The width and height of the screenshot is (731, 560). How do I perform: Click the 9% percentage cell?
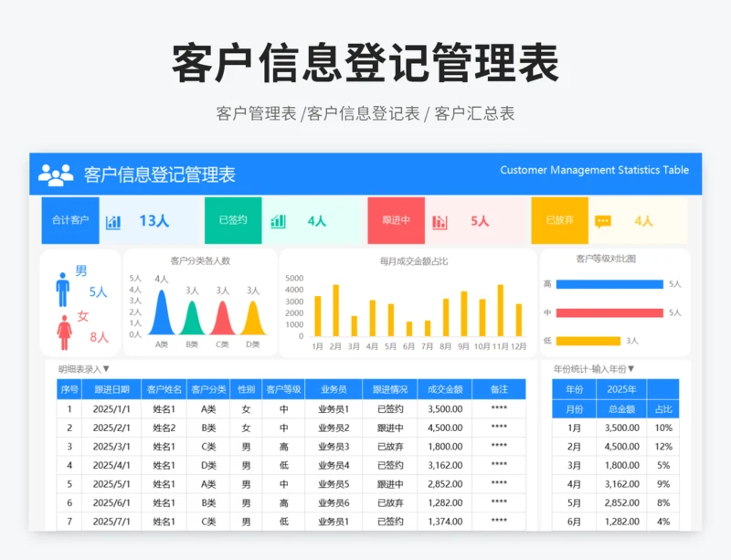[x=663, y=484]
